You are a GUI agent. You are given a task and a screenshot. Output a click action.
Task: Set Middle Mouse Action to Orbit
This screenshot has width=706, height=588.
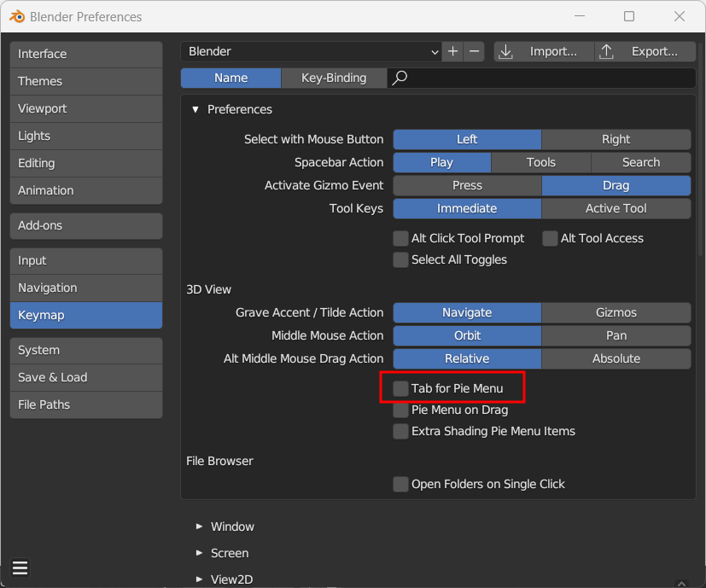pyautogui.click(x=467, y=335)
